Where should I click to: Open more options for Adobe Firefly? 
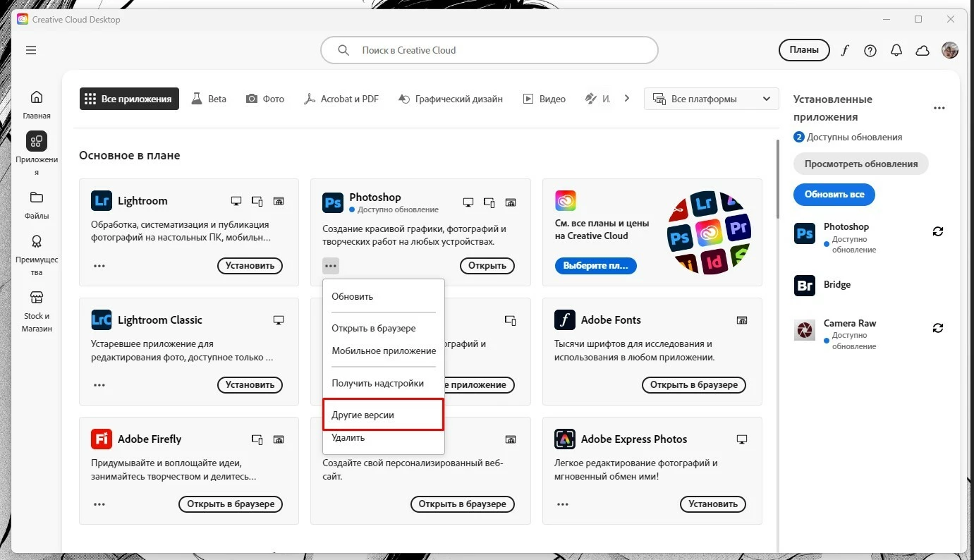coord(99,504)
